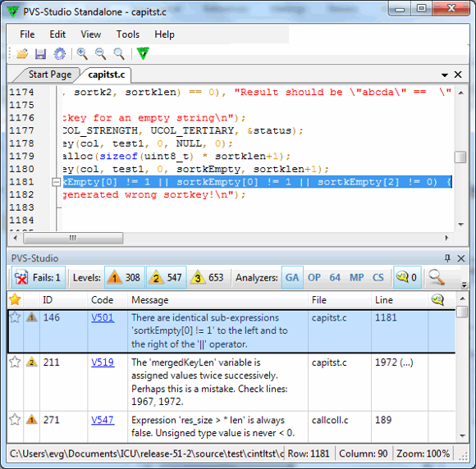Click the Save floppy disk icon

tap(40, 53)
